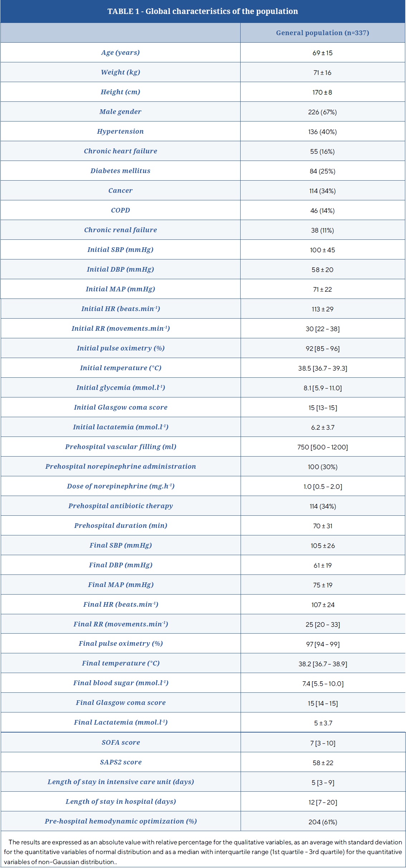Select the 'SOFA score' row label

(121, 743)
